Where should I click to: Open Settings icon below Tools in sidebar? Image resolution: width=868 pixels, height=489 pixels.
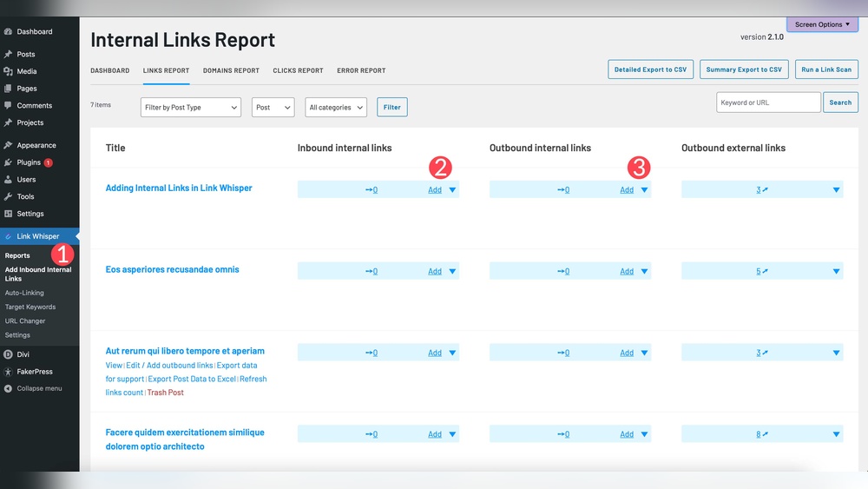point(8,214)
